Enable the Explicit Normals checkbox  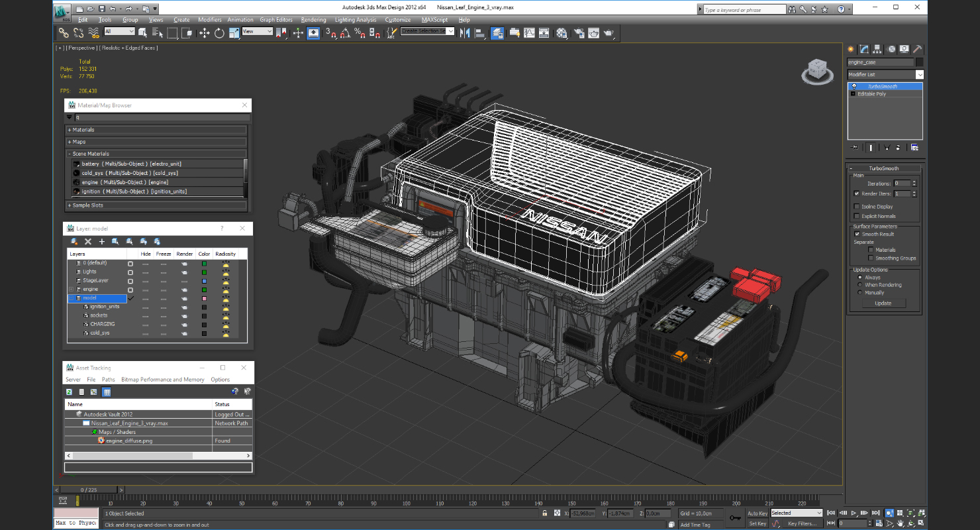click(856, 216)
